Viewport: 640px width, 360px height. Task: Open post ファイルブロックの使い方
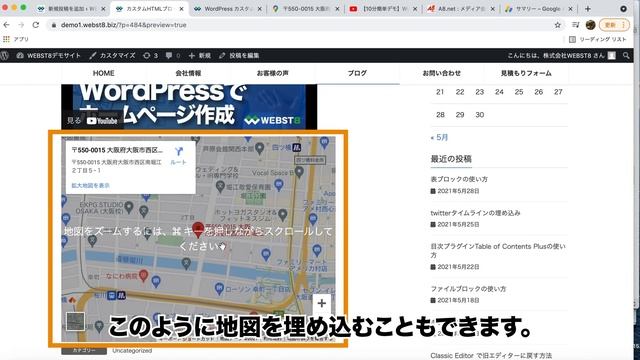[x=468, y=289]
